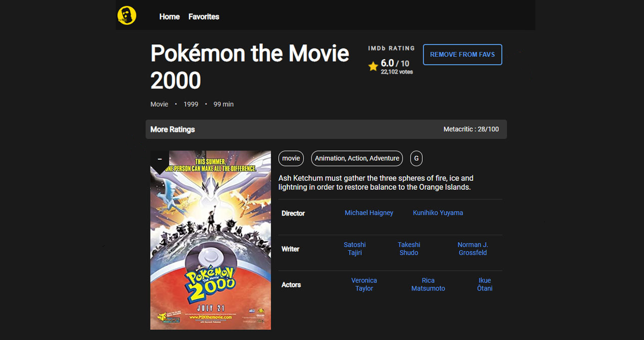Click the Pokémon the Movie 2000 poster

(x=210, y=240)
